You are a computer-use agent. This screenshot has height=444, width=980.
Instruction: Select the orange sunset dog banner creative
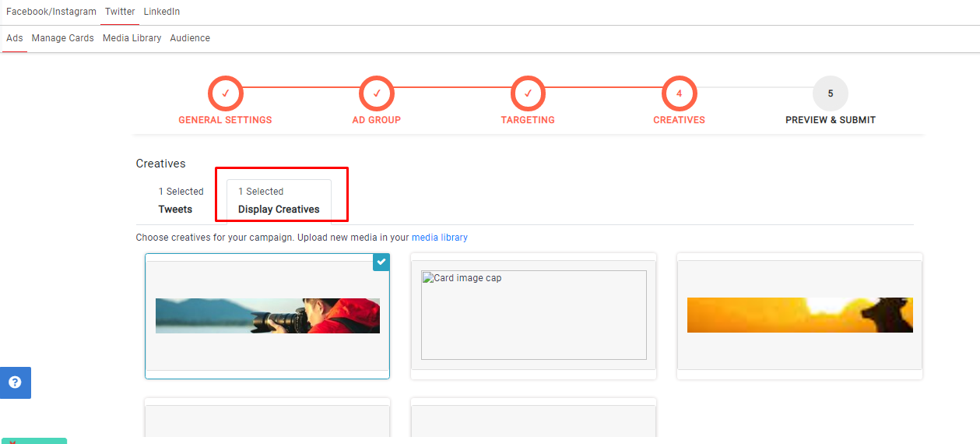pos(799,315)
